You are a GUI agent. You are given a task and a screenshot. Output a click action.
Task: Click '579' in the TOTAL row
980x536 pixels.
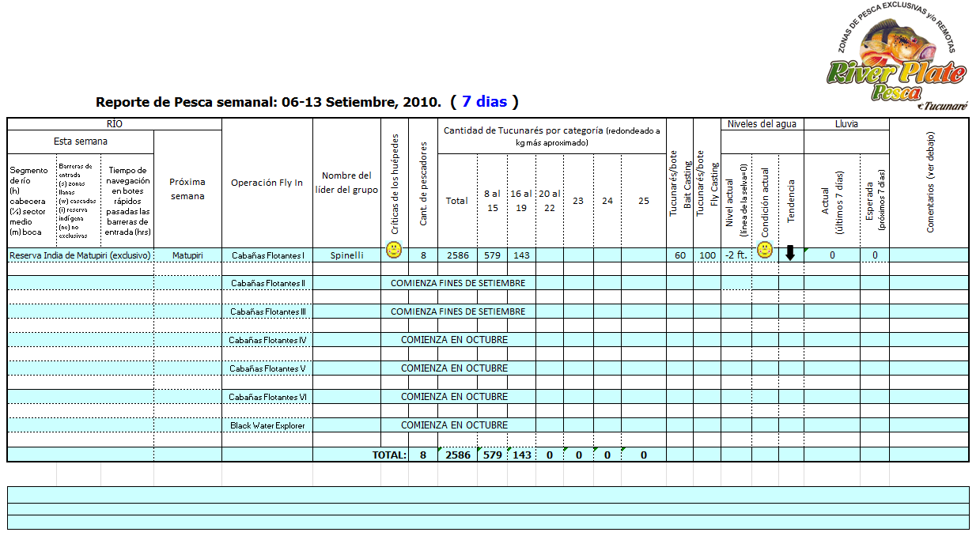(492, 455)
